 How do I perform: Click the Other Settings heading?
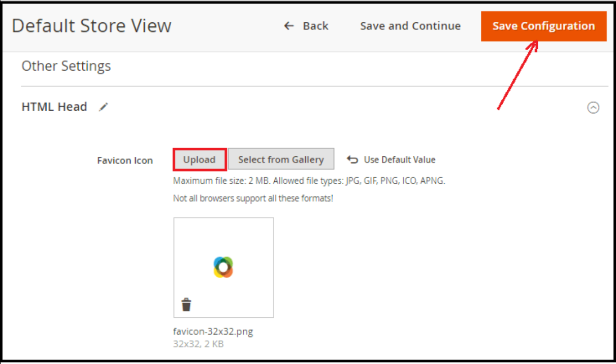(x=66, y=66)
